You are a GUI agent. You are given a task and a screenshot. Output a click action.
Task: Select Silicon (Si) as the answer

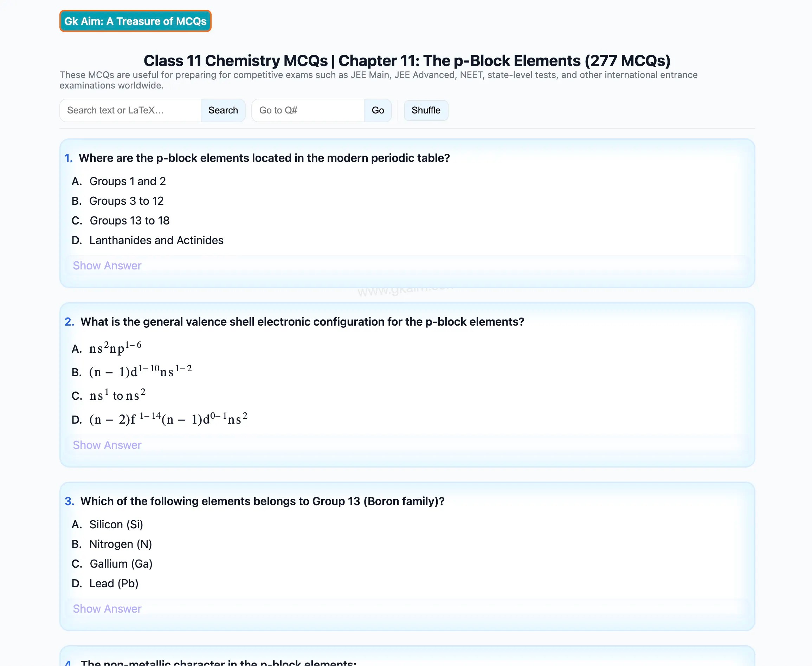(116, 524)
